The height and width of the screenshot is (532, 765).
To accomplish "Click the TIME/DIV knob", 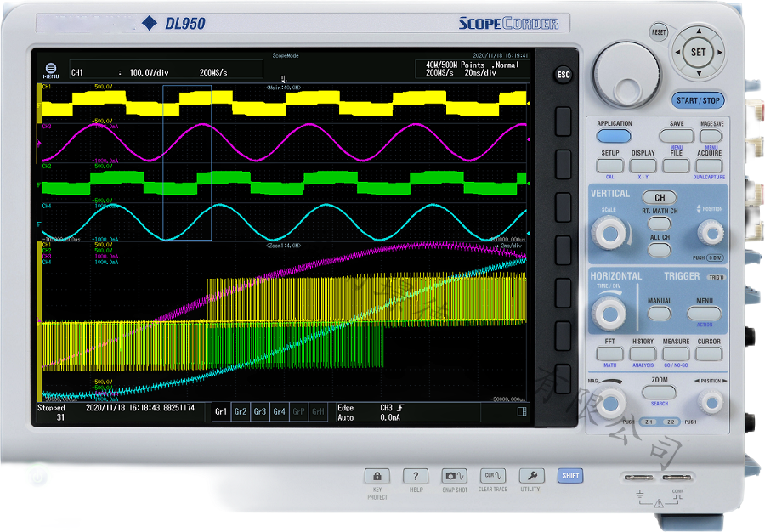I will click(609, 314).
